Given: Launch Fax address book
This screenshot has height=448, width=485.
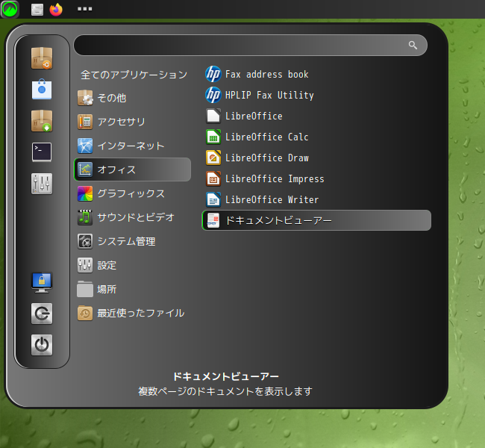Looking at the screenshot, I should click(x=316, y=75).
